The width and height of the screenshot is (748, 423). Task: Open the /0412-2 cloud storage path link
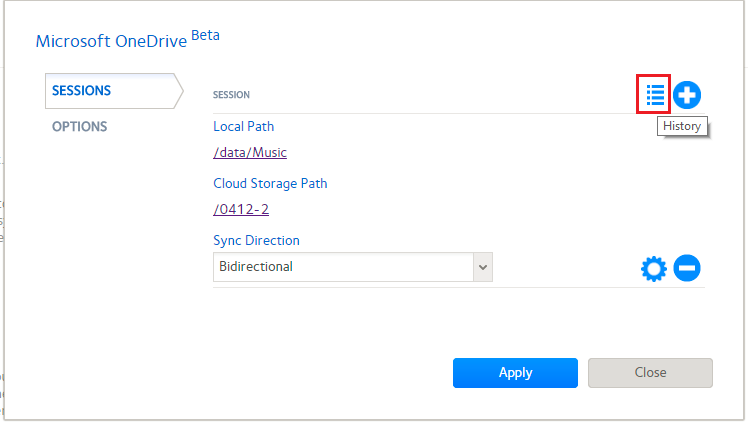click(x=241, y=209)
